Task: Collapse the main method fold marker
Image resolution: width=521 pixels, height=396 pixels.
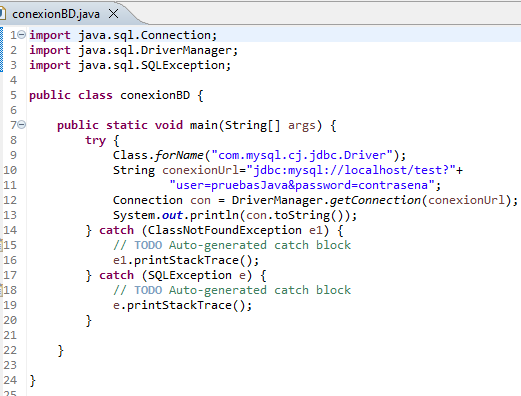Action: [22, 125]
